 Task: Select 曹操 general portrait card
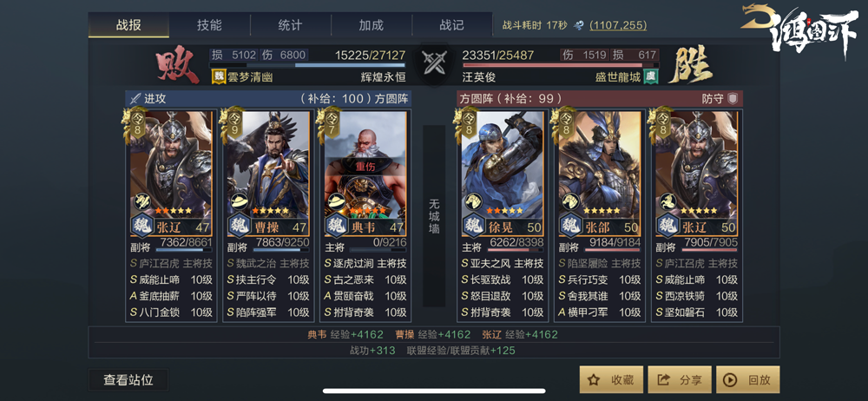tap(268, 173)
